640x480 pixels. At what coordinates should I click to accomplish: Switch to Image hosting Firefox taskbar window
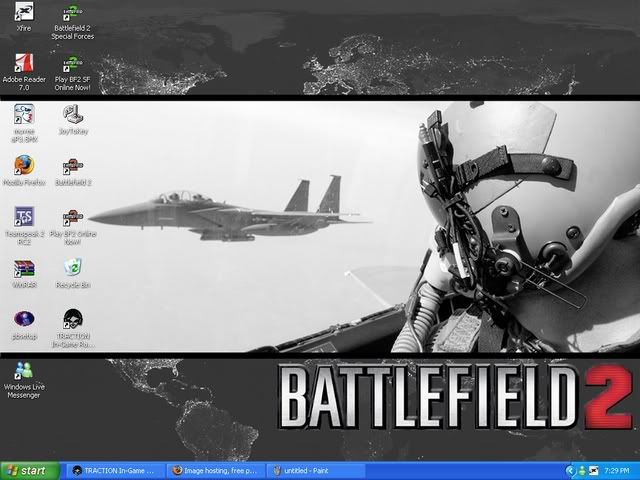216,471
